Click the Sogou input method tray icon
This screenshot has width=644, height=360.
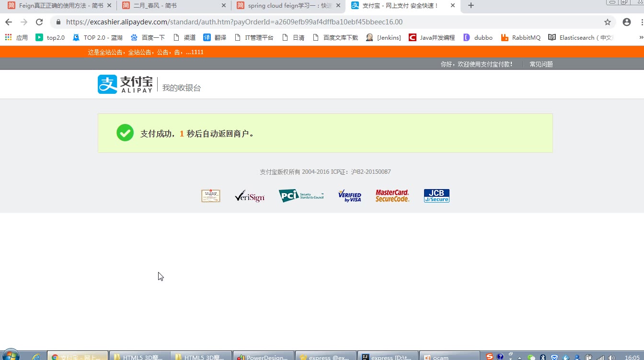click(489, 357)
